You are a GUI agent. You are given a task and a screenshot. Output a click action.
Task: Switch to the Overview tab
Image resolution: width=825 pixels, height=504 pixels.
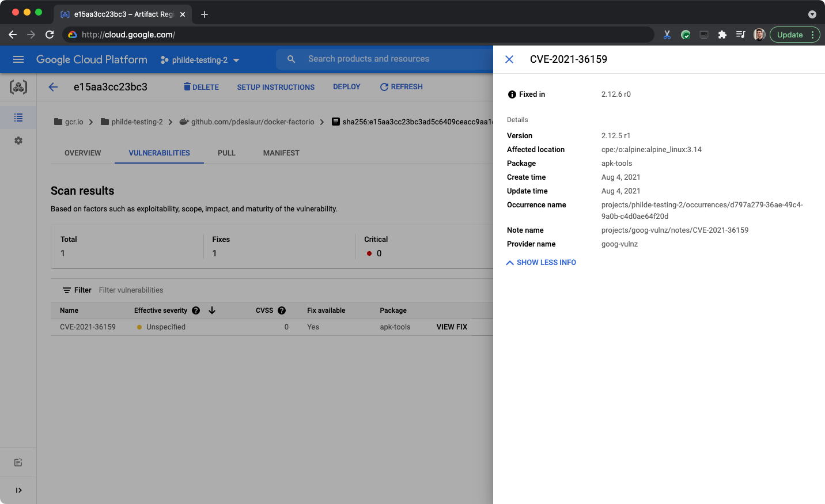point(83,153)
